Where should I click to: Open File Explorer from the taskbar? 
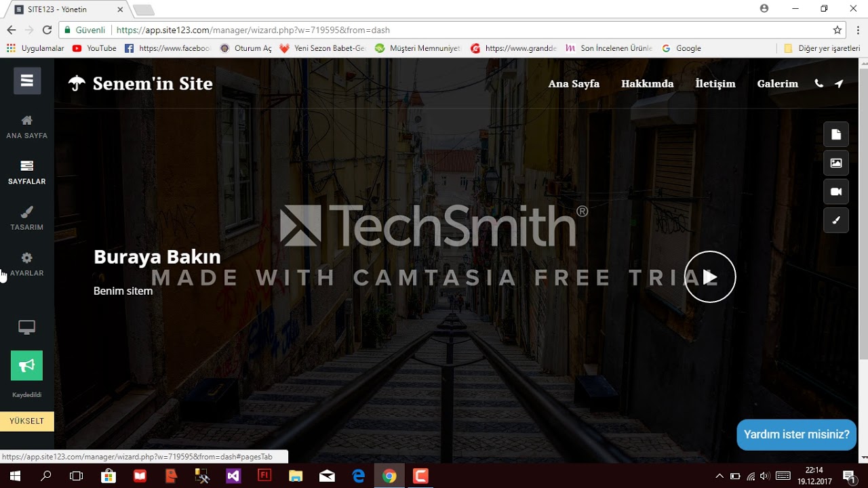click(296, 476)
